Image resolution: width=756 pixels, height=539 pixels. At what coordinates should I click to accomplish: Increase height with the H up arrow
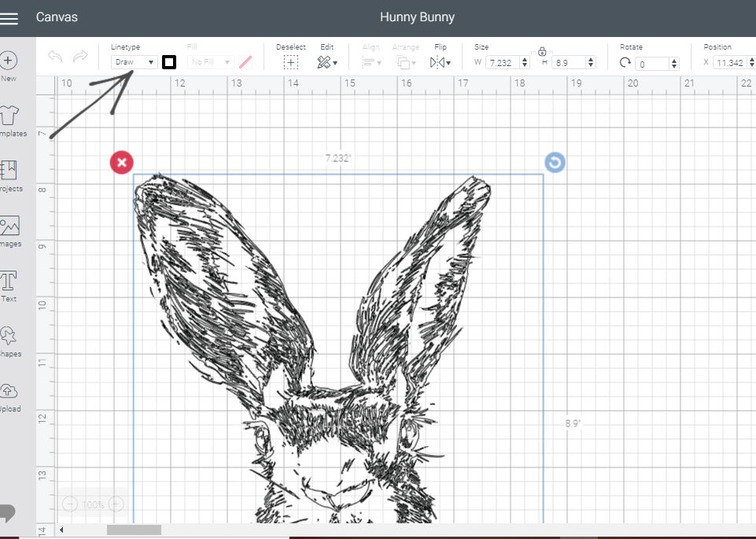coord(591,59)
